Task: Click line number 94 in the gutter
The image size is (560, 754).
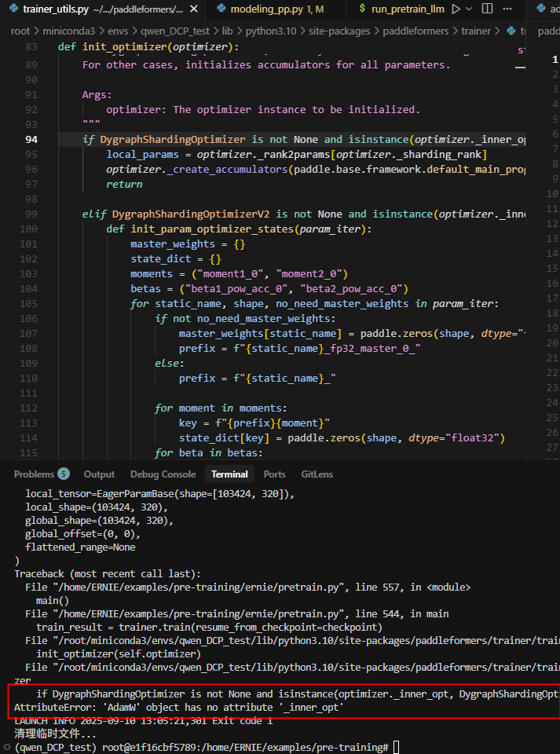Action: [x=31, y=139]
